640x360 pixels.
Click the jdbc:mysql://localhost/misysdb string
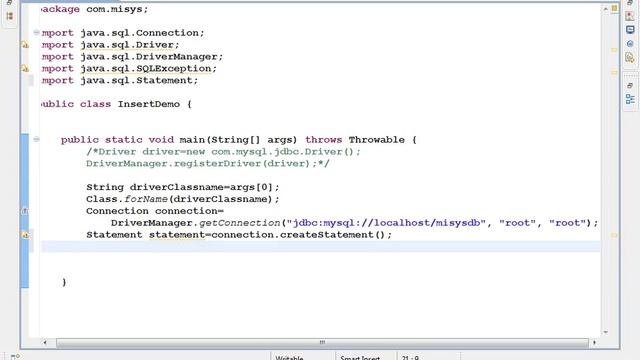(387, 223)
